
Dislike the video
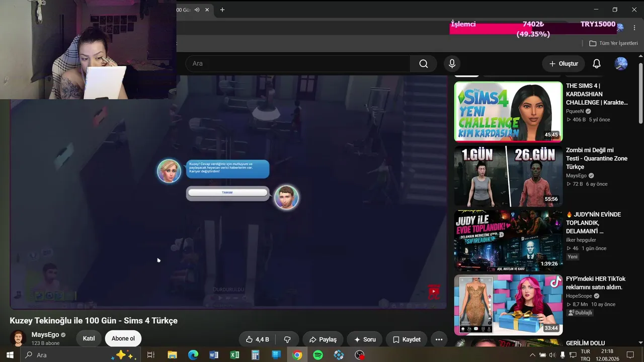point(287,339)
